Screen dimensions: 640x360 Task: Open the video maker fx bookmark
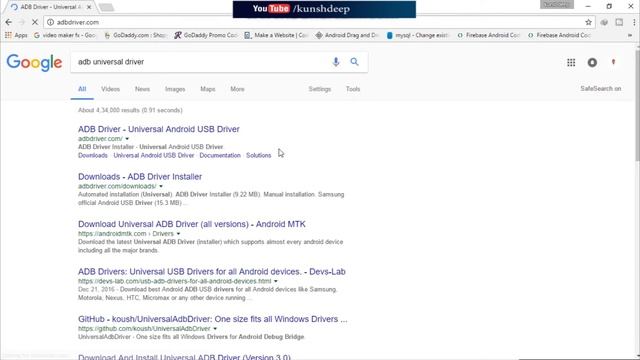64,36
